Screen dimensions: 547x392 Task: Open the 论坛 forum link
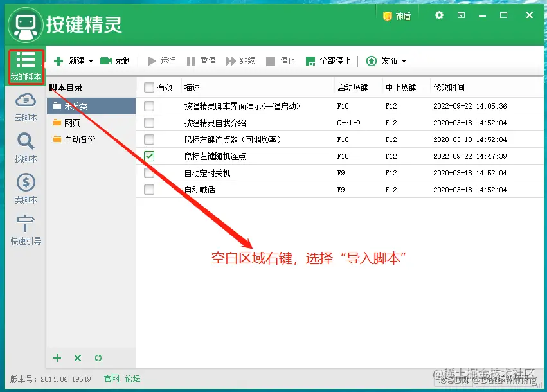click(x=132, y=379)
